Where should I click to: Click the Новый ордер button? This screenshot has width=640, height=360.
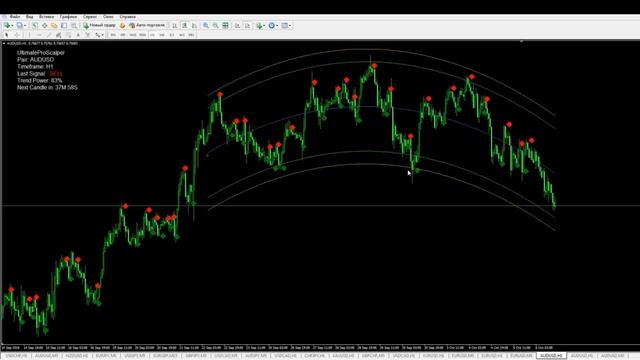(x=99, y=25)
